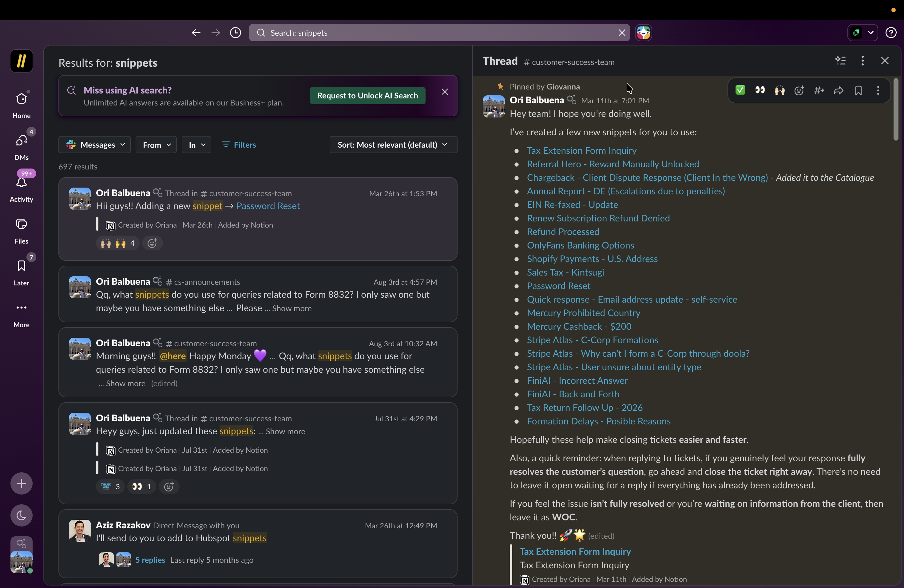
Task: Go forward in Slack history
Action: (x=216, y=33)
